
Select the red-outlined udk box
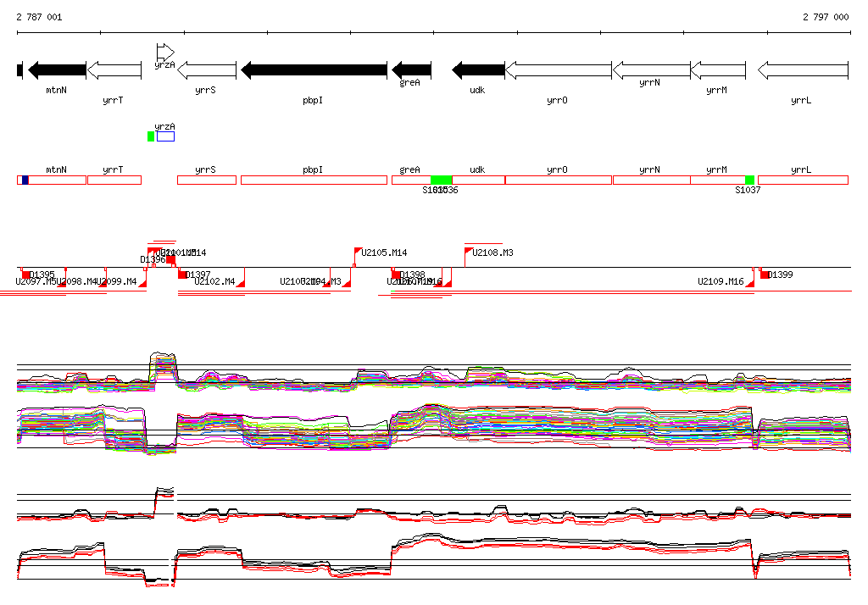click(478, 180)
